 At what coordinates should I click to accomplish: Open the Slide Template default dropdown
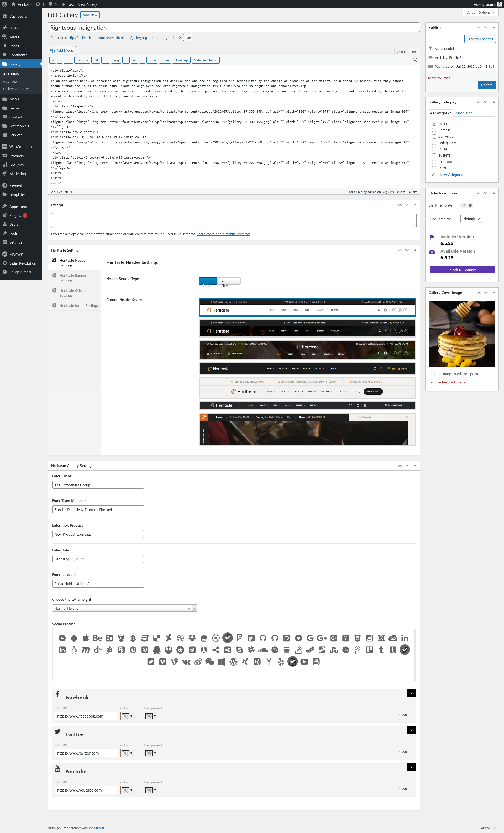(x=471, y=219)
